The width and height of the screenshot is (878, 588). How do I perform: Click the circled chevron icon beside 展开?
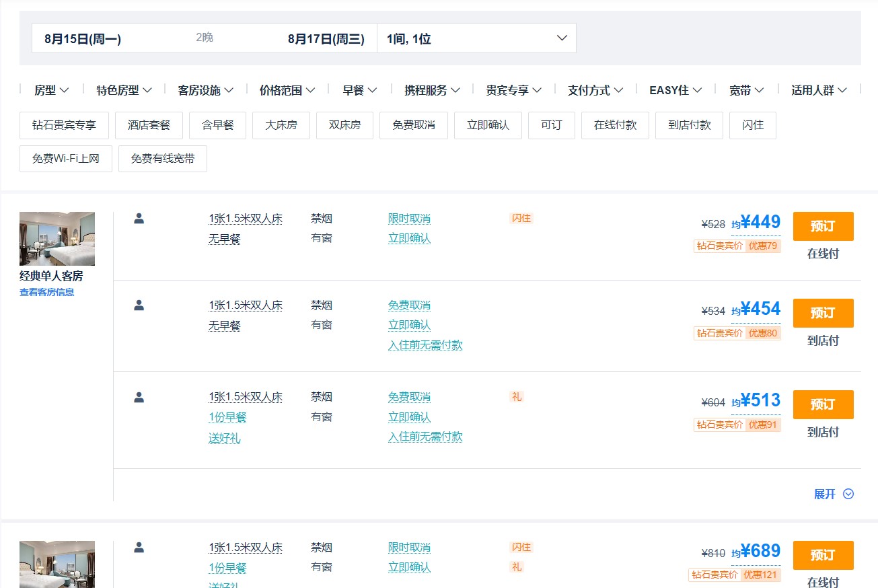click(848, 494)
